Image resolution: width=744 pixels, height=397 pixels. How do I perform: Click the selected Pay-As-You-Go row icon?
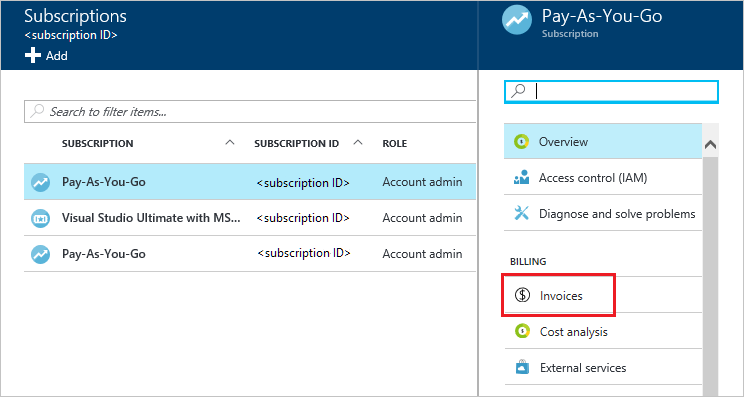click(x=40, y=182)
